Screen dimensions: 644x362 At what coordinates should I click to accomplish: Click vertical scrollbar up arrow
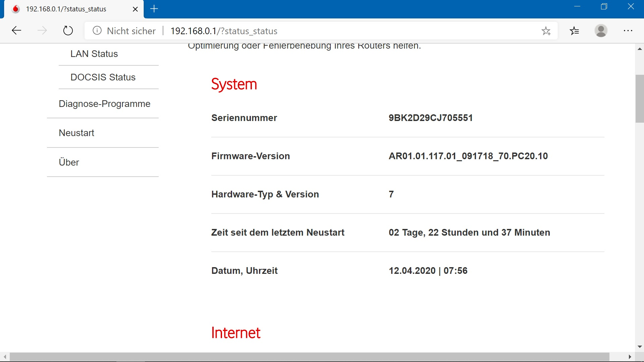point(640,49)
